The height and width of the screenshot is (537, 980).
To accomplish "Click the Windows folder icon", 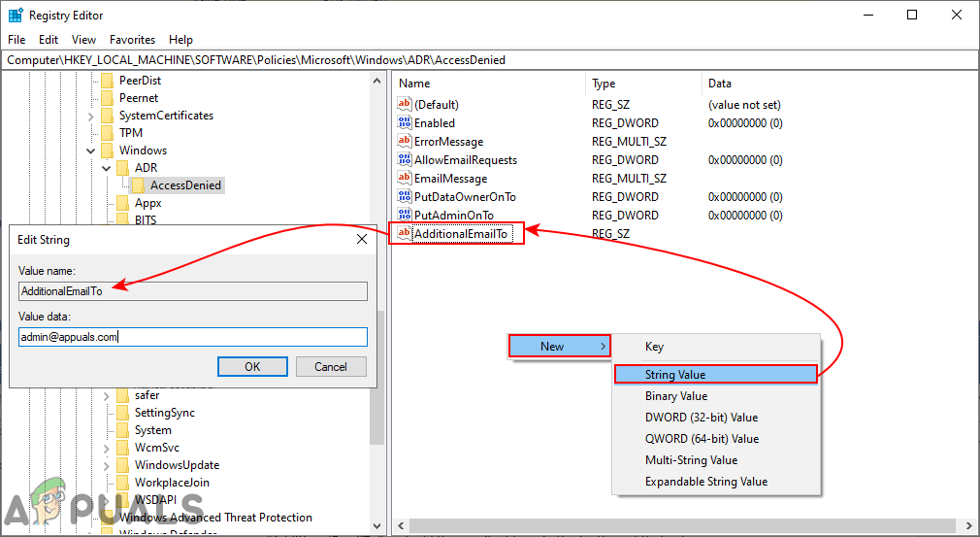I will tap(108, 151).
